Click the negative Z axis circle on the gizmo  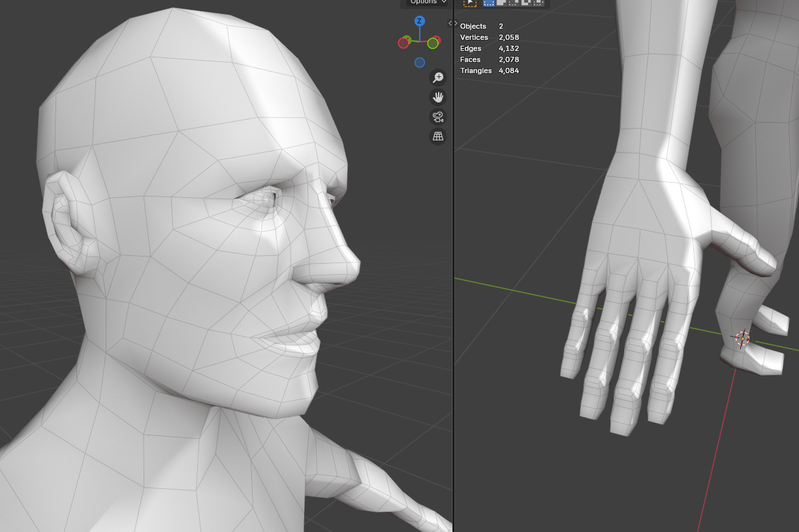pyautogui.click(x=420, y=63)
